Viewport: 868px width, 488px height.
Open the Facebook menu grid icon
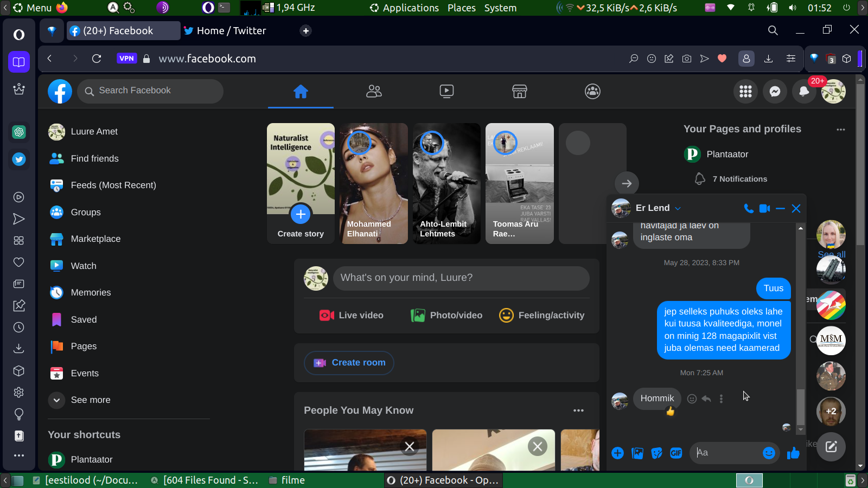point(745,92)
